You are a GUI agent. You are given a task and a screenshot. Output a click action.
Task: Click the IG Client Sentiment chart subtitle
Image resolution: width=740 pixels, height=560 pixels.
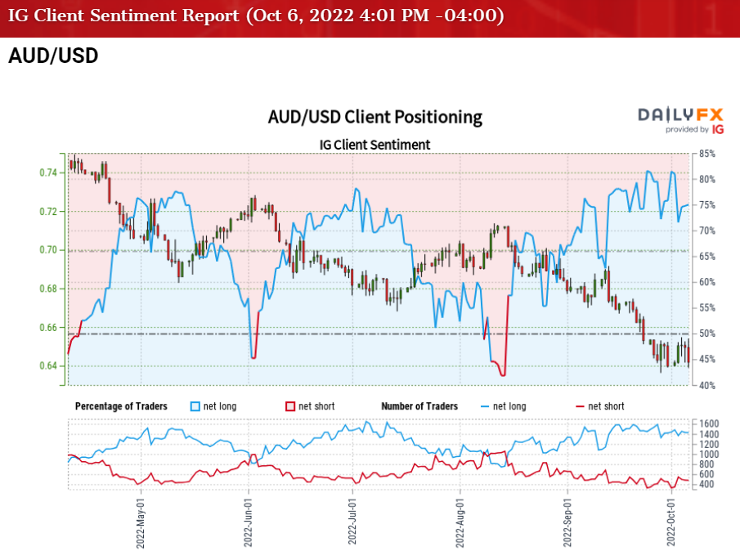click(x=374, y=145)
